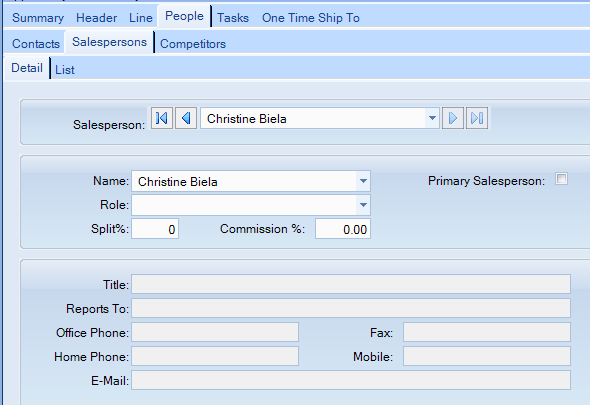Click the Office Phone label
The height and width of the screenshot is (405, 590).
click(93, 333)
